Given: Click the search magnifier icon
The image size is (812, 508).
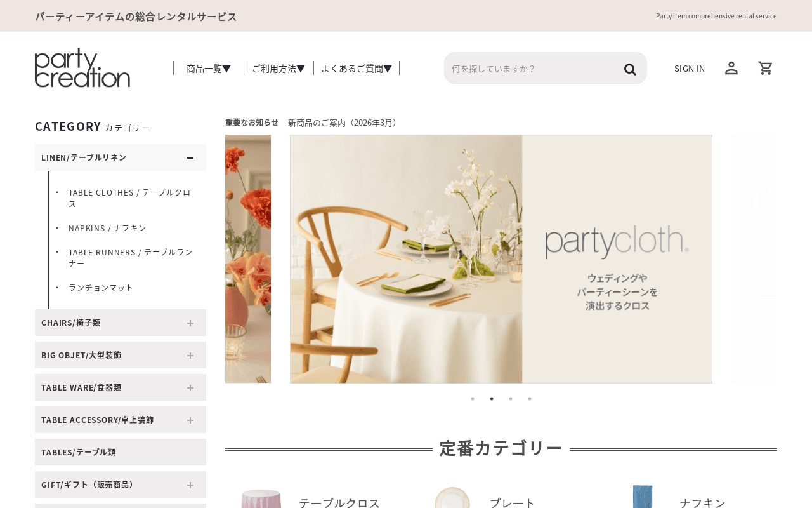Looking at the screenshot, I should [x=629, y=69].
